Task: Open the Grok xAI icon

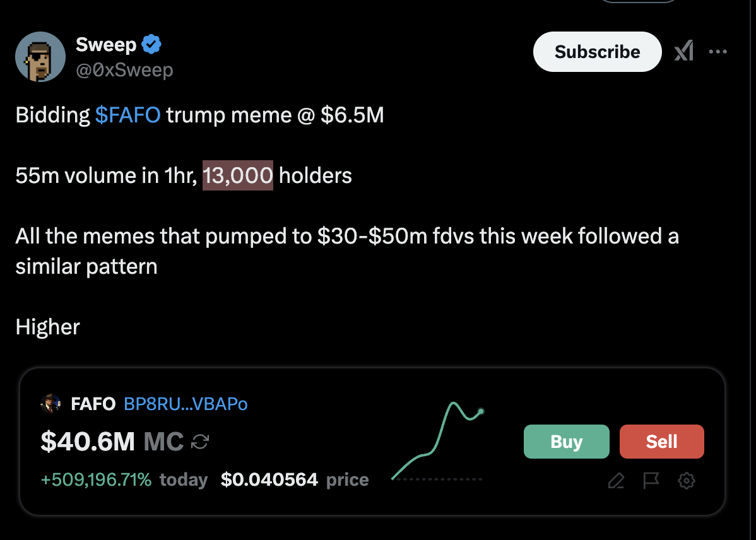Action: coord(684,51)
